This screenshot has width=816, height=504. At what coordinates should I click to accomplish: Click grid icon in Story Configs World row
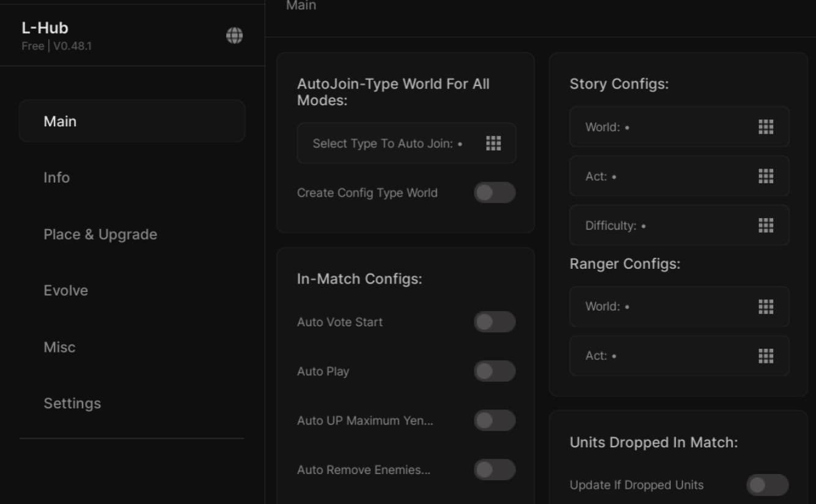point(766,127)
